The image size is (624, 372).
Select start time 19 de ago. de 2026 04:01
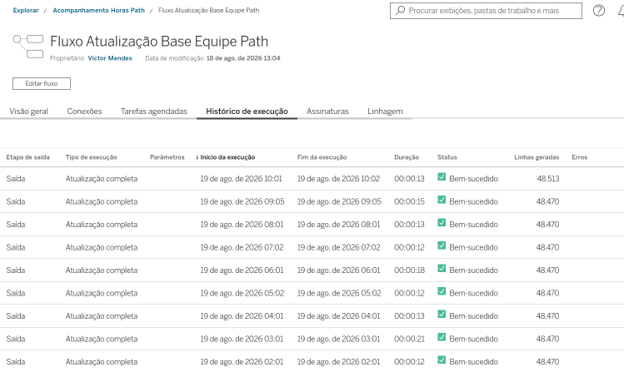point(242,316)
